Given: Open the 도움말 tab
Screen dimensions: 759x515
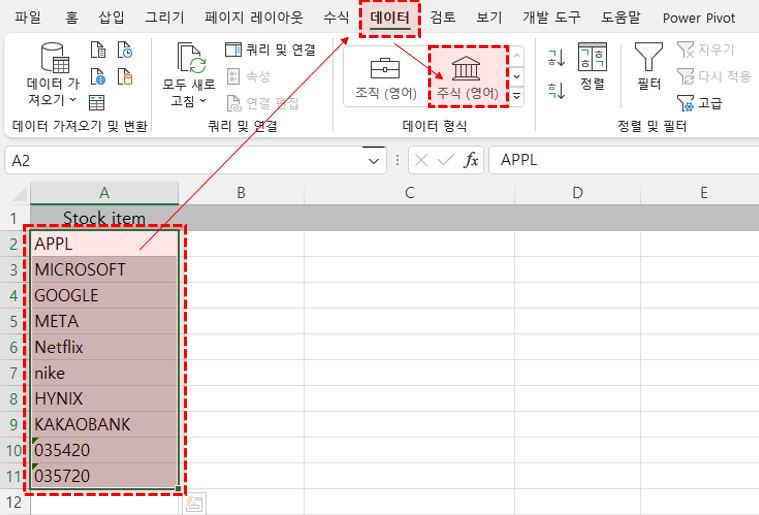Looking at the screenshot, I should pos(621,18).
